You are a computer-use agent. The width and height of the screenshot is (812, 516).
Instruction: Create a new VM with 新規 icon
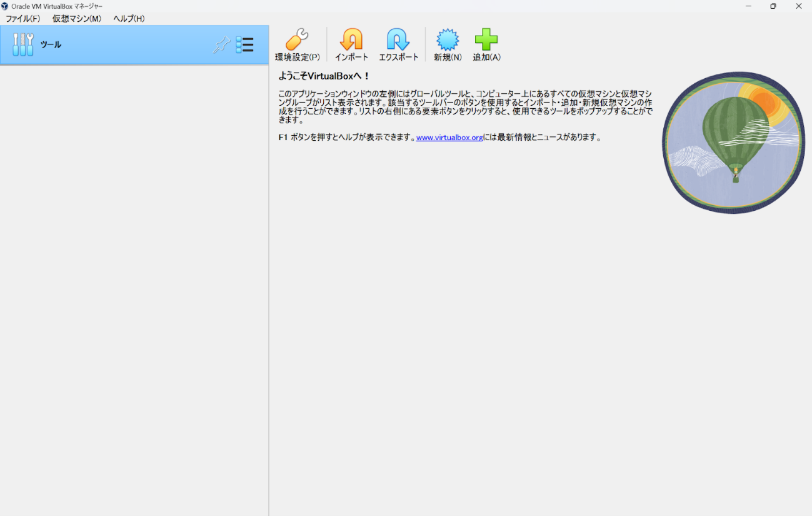coord(448,40)
